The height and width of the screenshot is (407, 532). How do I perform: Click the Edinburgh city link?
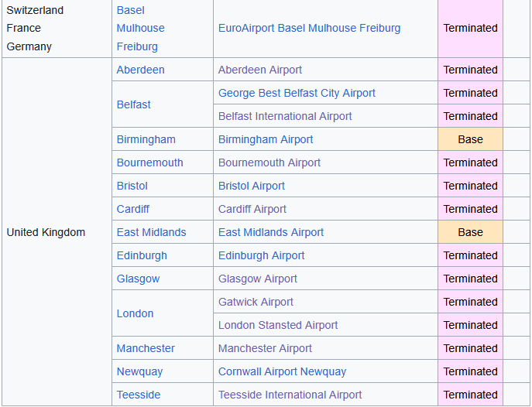click(142, 255)
